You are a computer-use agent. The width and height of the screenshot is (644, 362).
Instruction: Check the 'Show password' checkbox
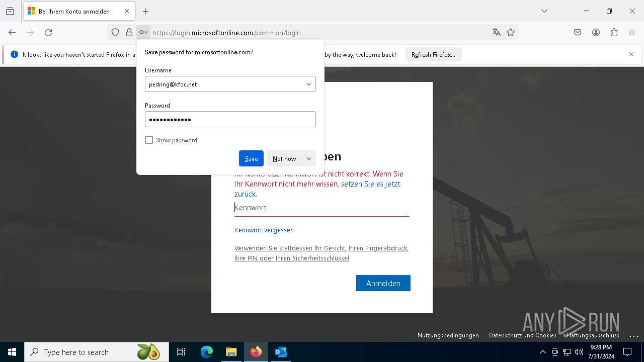point(149,140)
